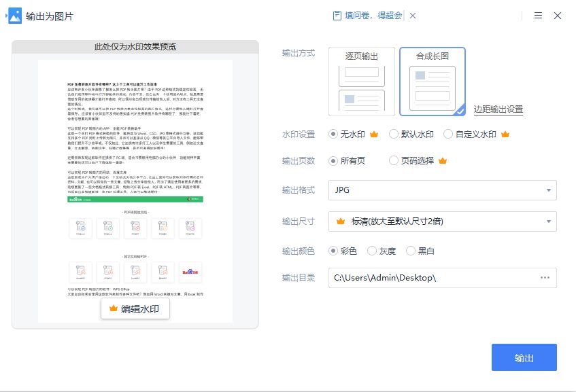Image resolution: width=576 pixels, height=392 pixels.
Task: Click the blue 输出 export button
Action: coord(524,357)
